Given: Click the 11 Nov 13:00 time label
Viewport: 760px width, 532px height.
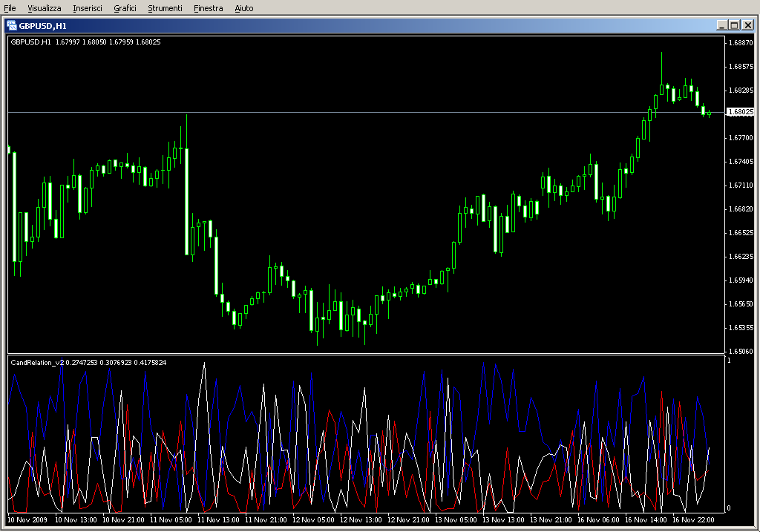Looking at the screenshot, I should point(218,520).
